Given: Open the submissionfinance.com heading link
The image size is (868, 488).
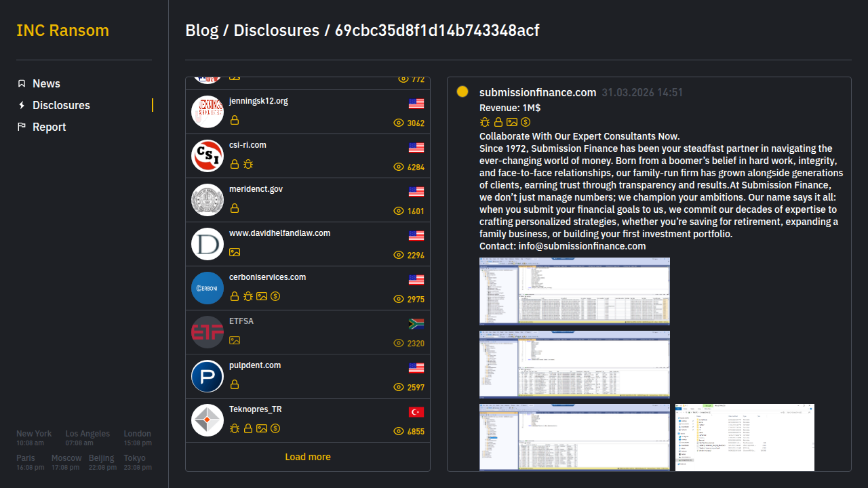Looking at the screenshot, I should [538, 92].
